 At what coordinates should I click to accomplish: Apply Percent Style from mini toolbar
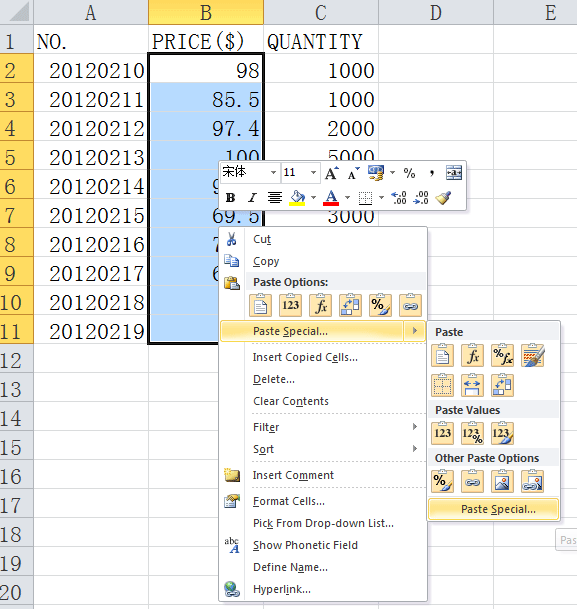pos(409,173)
